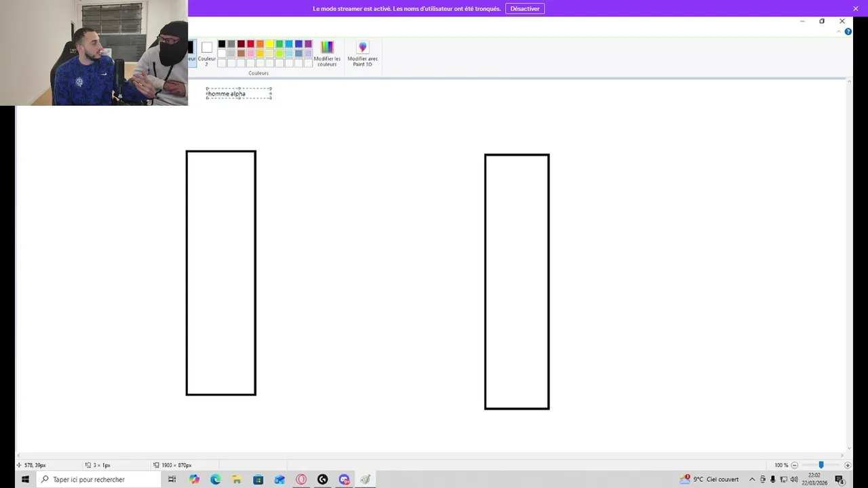This screenshot has width=868, height=488.
Task: Pick the lime green color swatch
Action: [279, 54]
